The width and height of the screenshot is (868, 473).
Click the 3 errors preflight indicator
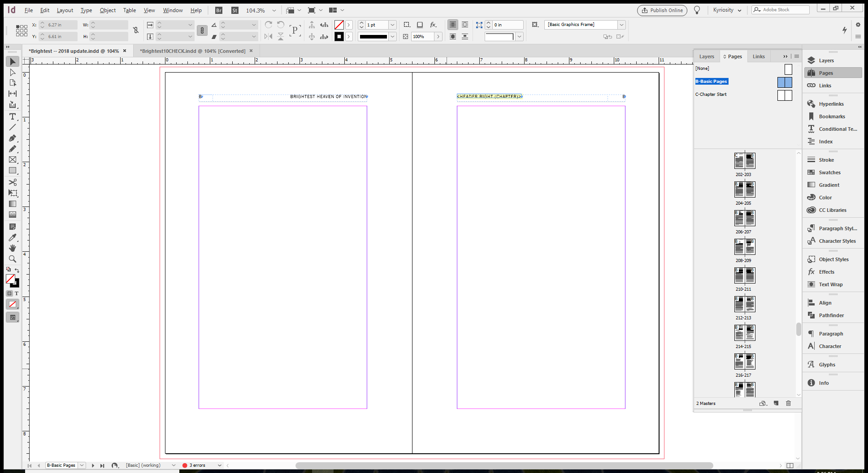click(194, 465)
